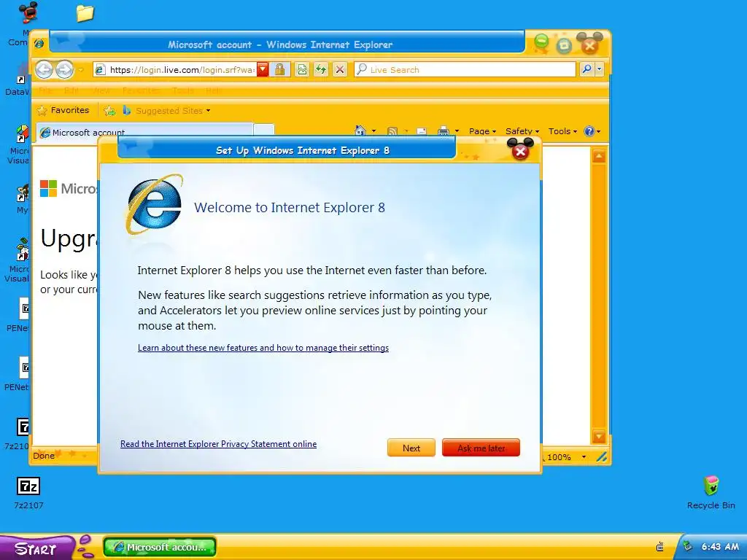This screenshot has width=747, height=560.
Task: Click the Microsoft account taskbar button
Action: click(x=160, y=547)
